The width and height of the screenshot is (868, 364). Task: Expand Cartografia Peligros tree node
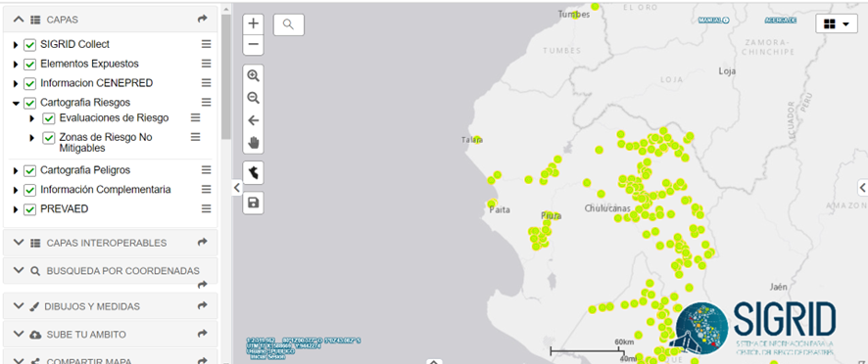pos(16,170)
